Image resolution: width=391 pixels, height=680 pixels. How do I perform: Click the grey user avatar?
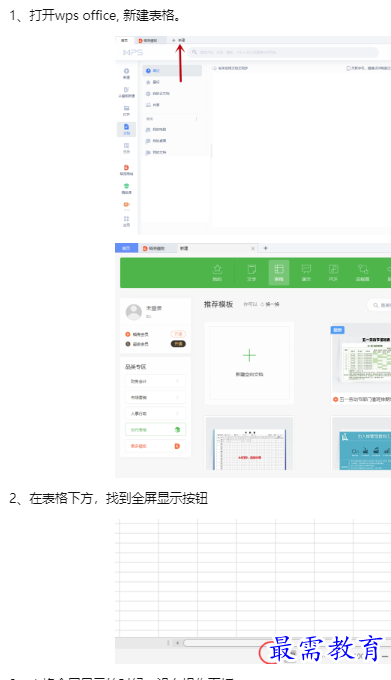click(134, 312)
